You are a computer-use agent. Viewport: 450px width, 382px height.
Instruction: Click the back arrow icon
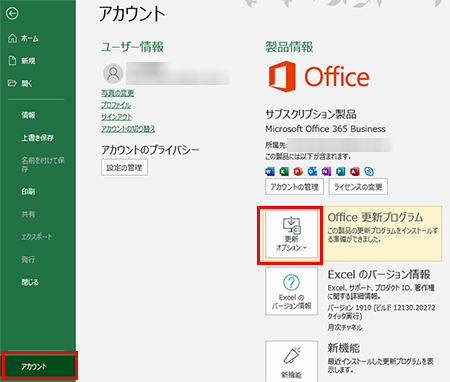tap(12, 14)
